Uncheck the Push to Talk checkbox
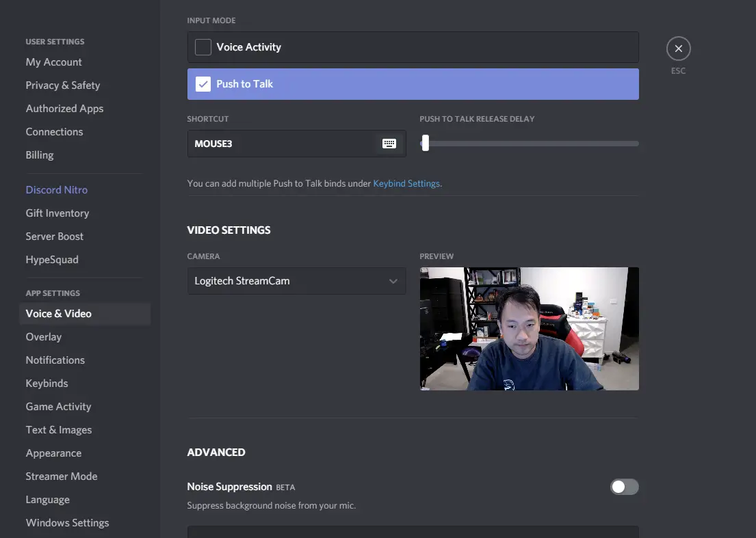 [203, 84]
